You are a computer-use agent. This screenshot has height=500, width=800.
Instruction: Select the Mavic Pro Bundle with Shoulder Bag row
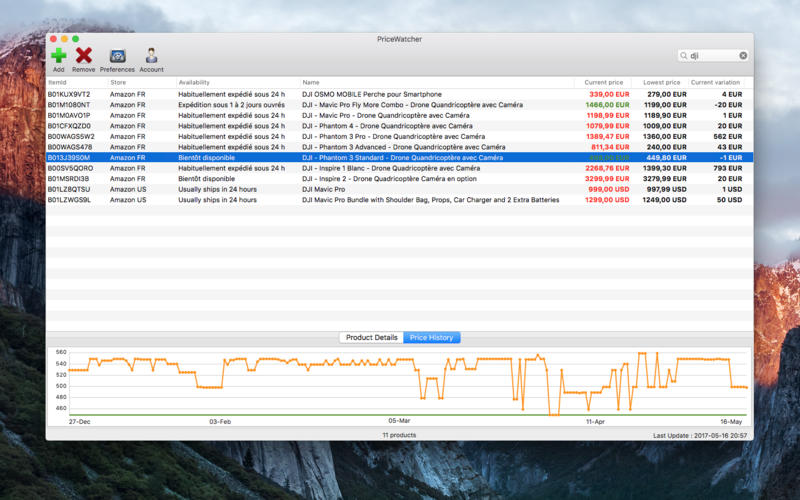(x=399, y=200)
